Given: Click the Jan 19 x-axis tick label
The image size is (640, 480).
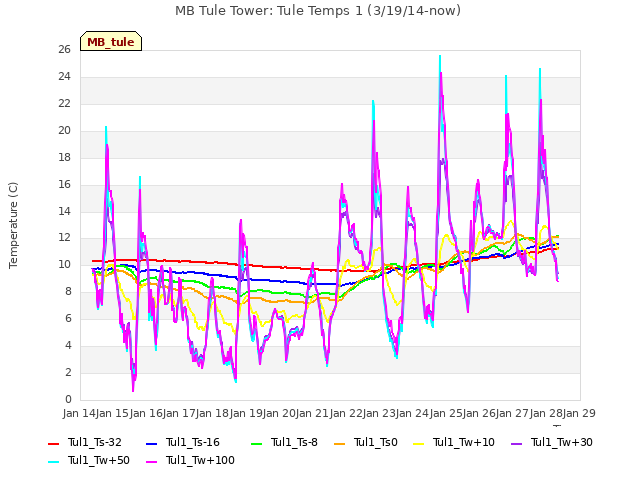Looking at the screenshot, I should click(x=246, y=413).
